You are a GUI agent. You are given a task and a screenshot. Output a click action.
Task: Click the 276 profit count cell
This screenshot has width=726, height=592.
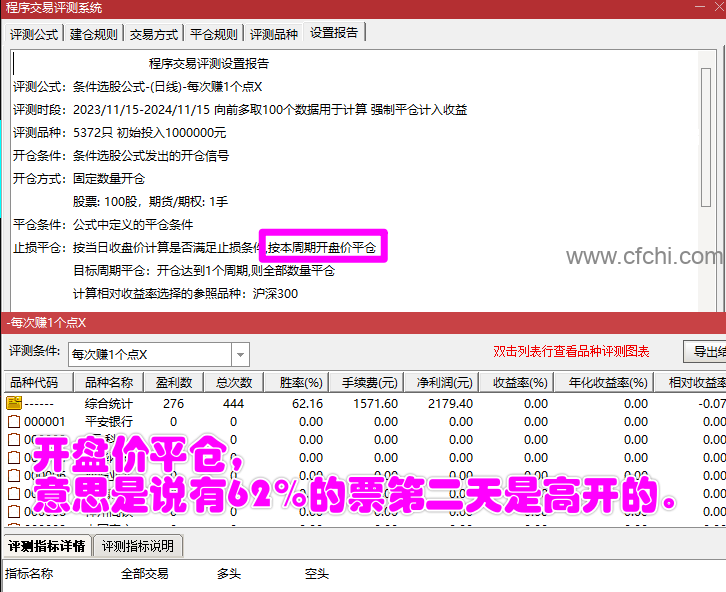[x=174, y=404]
